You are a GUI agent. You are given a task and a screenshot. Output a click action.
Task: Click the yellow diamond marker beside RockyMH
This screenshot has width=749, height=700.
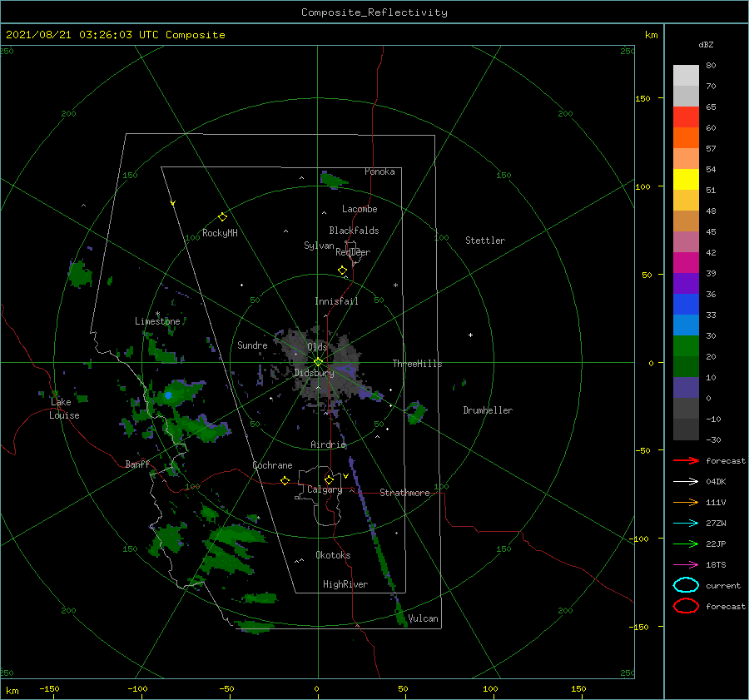tap(222, 217)
